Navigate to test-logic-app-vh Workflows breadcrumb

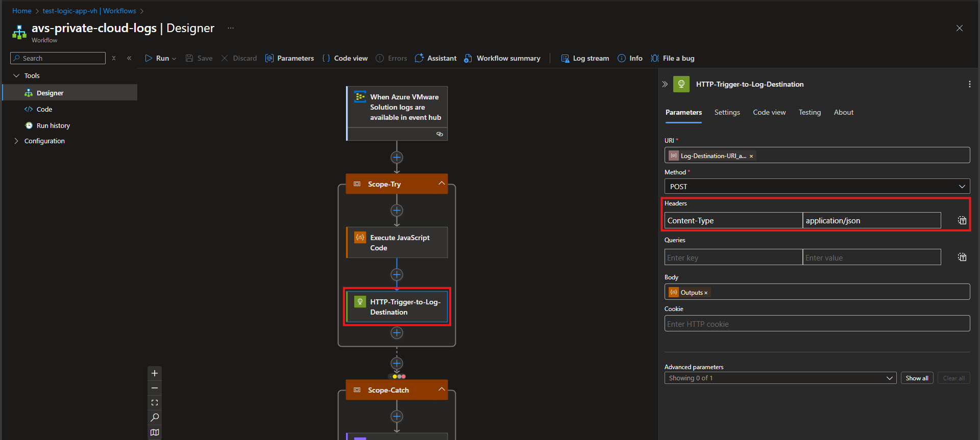(x=89, y=11)
